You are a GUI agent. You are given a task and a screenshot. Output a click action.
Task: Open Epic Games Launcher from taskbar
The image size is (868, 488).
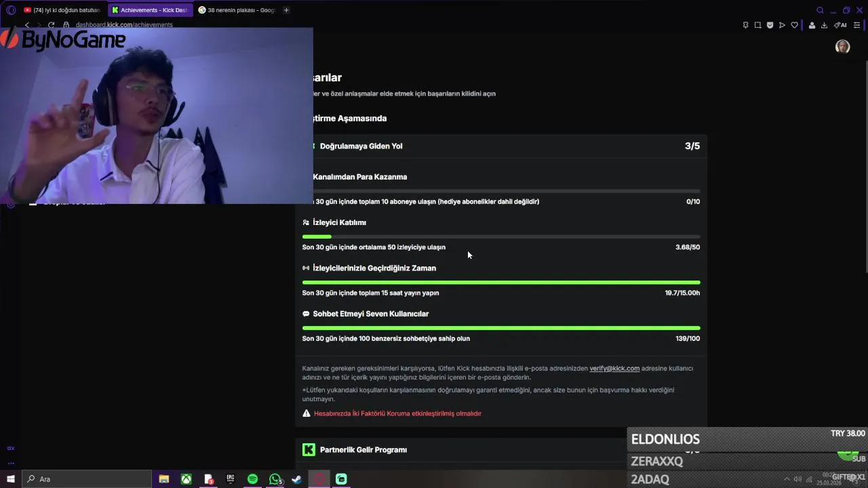click(x=231, y=479)
